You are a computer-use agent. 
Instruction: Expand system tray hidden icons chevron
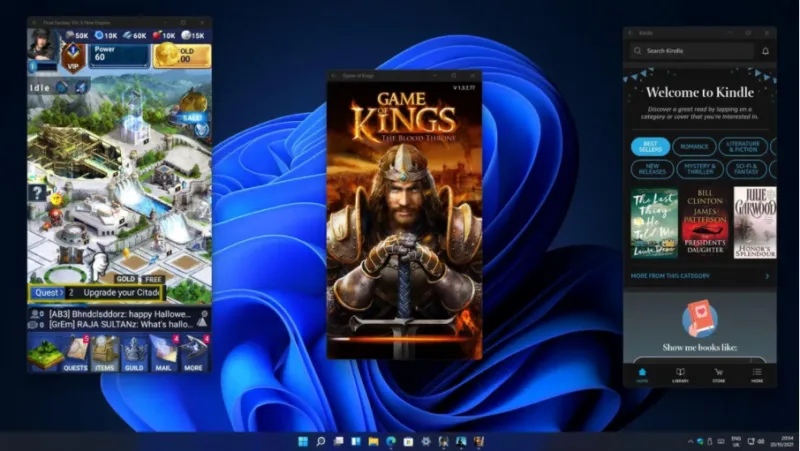(x=690, y=442)
